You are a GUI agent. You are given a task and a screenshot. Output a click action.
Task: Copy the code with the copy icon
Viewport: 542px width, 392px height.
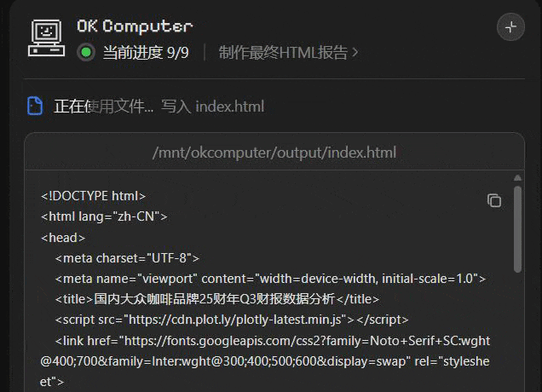493,200
